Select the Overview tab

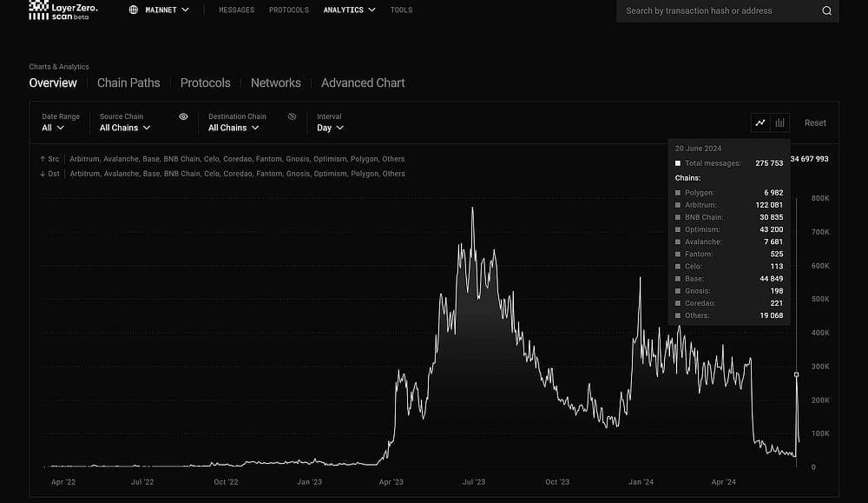tap(53, 83)
